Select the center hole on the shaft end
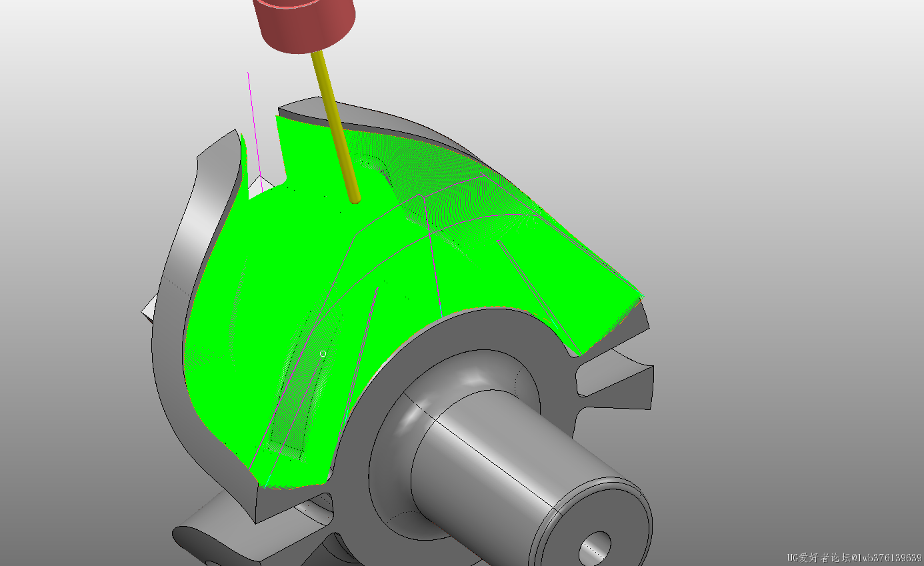 coord(595,549)
